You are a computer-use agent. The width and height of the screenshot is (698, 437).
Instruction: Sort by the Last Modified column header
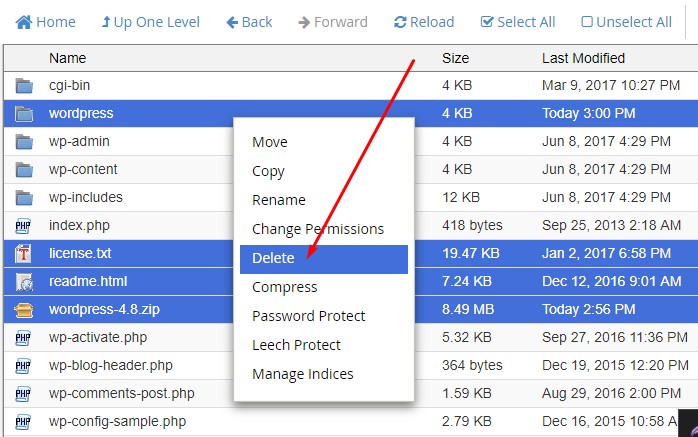pyautogui.click(x=583, y=58)
